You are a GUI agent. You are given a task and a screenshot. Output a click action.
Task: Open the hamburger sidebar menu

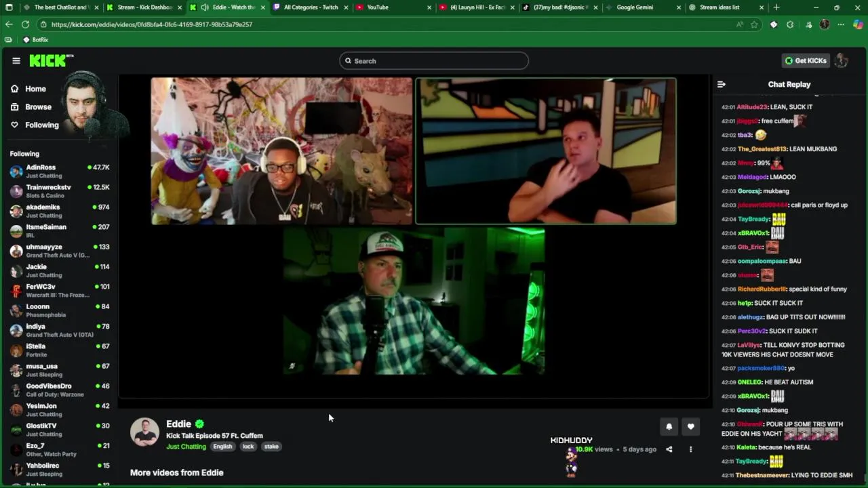coord(16,60)
